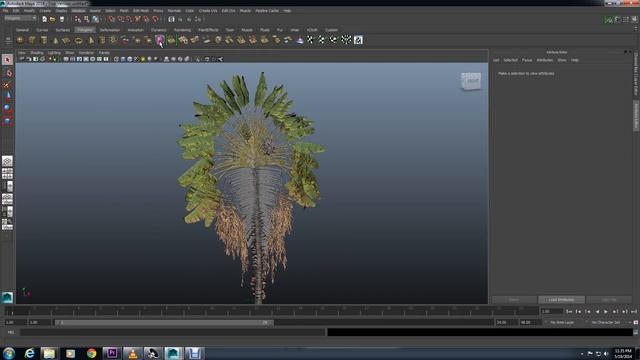Viewport: 640px width, 360px height.
Task: Switch to four view layout
Action: 7,173
